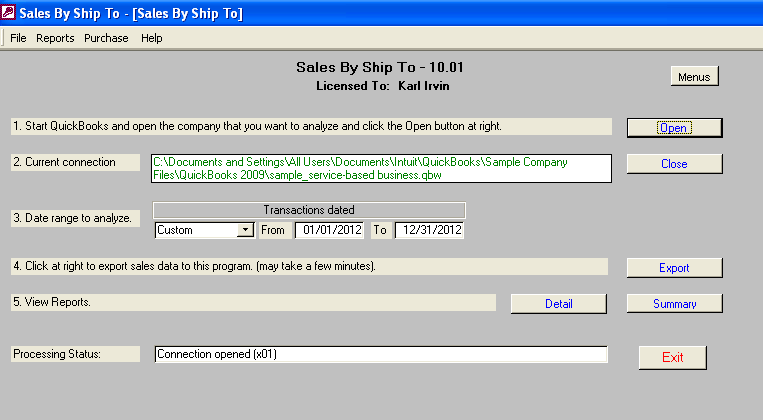Click the 'Processing Status:' label
Screen dimensions: 763x420
click(x=75, y=354)
